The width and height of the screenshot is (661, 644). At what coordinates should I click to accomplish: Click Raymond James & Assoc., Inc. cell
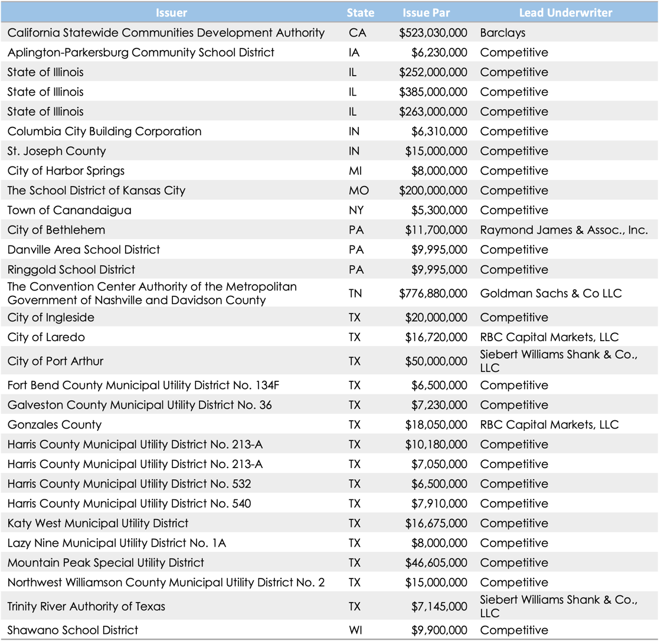(564, 230)
